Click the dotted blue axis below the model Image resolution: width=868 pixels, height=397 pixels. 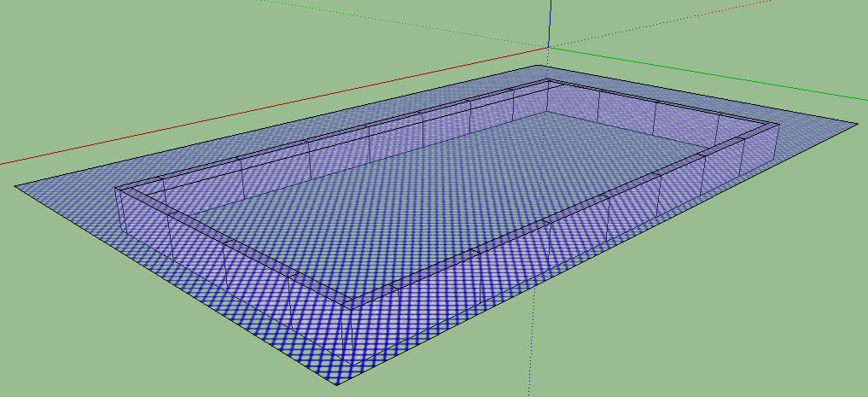pos(532,359)
